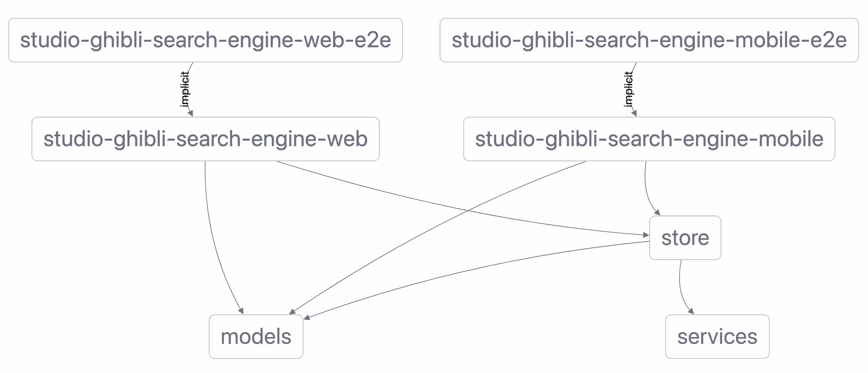This screenshot has width=868, height=373.
Task: Click the implicit label under mobile-e2e
Action: (628, 89)
